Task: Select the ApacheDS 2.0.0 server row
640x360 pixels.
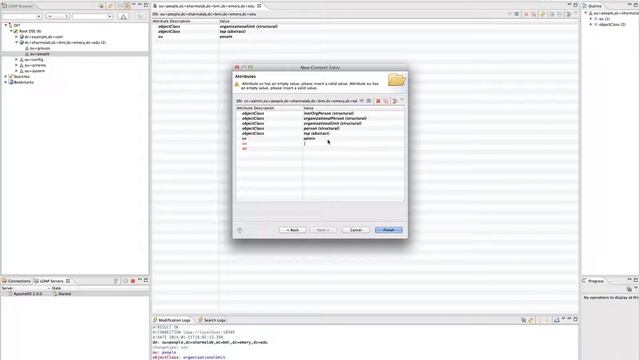Action: point(75,294)
